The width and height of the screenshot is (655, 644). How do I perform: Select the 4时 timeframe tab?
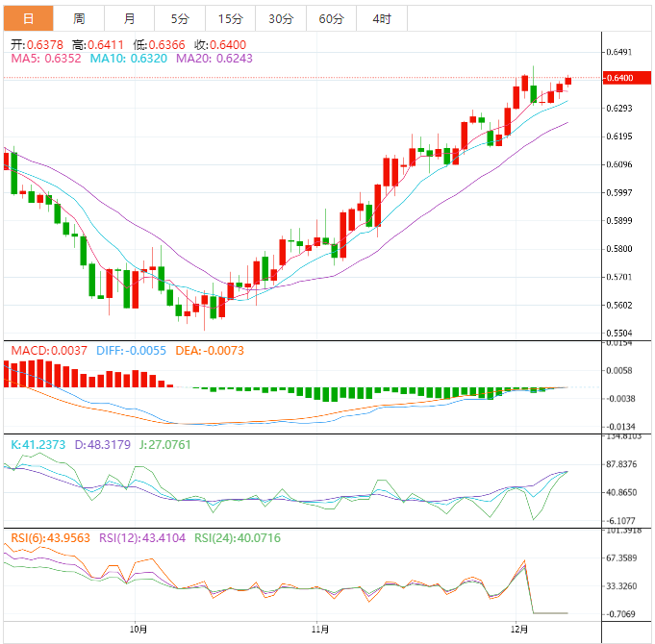(381, 19)
